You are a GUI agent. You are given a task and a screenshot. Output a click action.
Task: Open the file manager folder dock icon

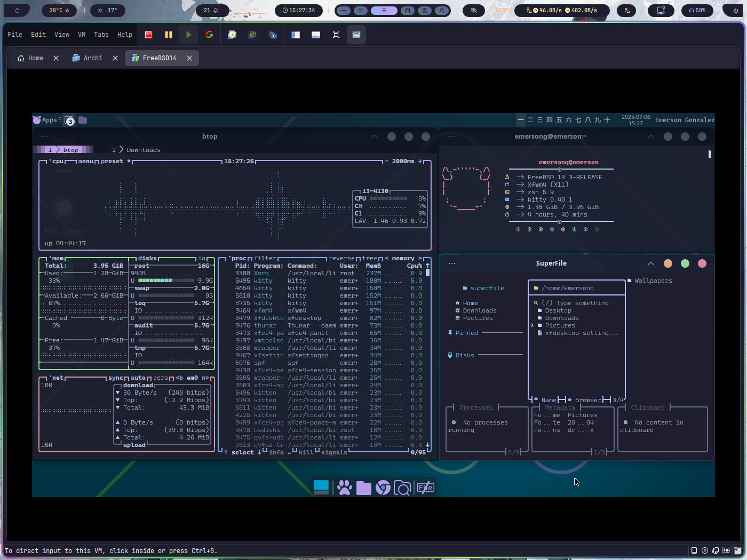pos(364,487)
